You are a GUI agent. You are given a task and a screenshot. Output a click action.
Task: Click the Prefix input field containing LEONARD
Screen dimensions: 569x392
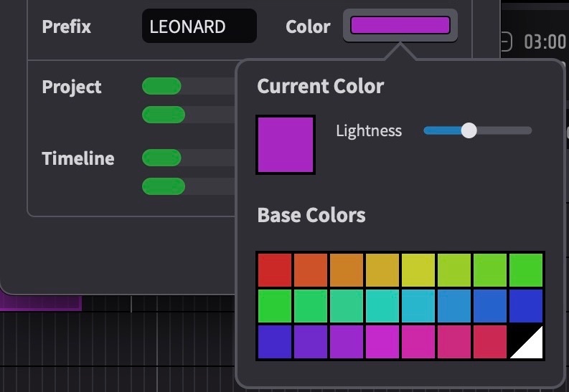199,27
